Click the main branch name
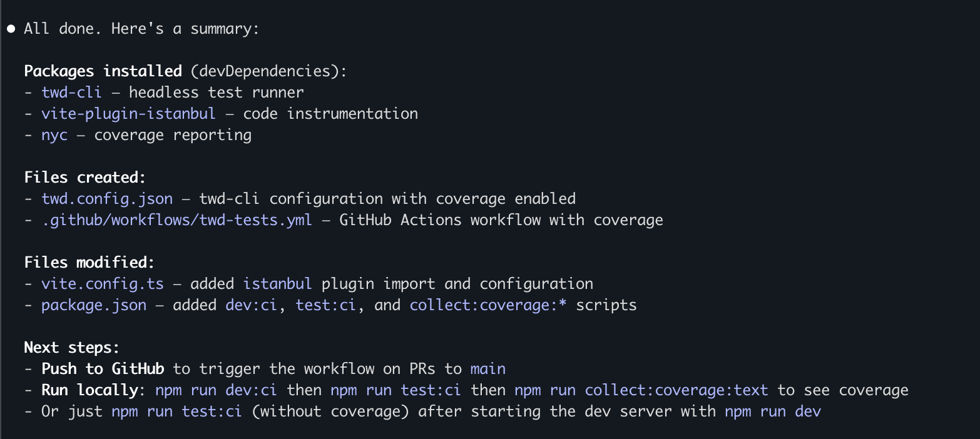Viewport: 980px width, 439px height. [x=487, y=369]
